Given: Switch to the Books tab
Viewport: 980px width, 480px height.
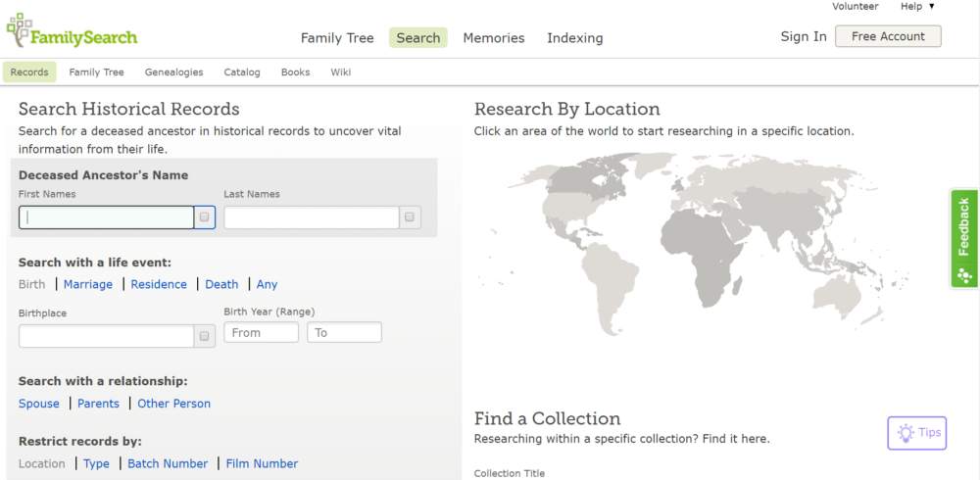Looking at the screenshot, I should (x=295, y=72).
